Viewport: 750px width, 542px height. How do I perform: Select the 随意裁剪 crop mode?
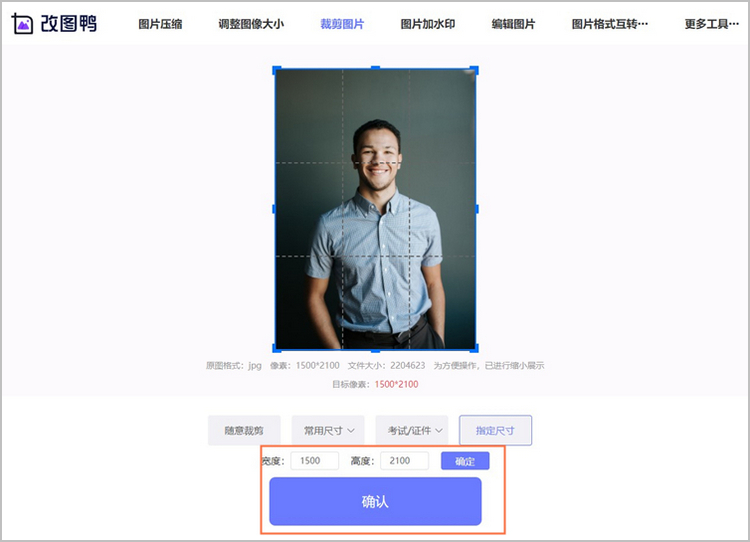[x=244, y=431]
